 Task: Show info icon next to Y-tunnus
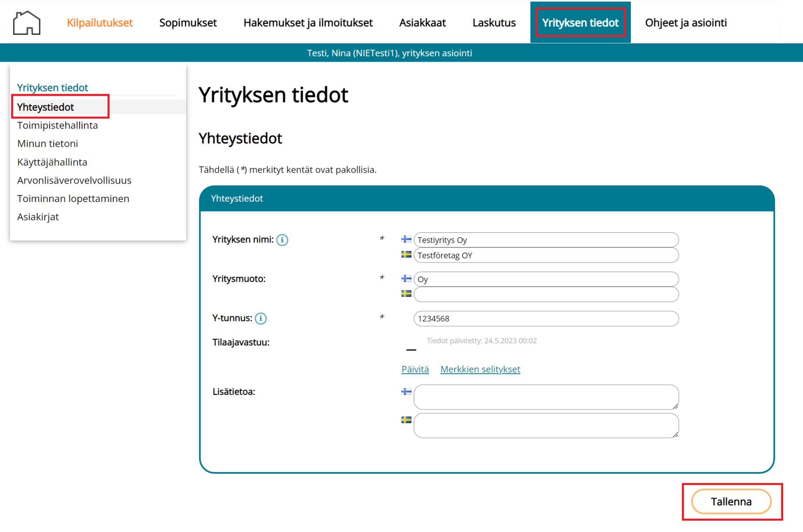click(x=261, y=318)
